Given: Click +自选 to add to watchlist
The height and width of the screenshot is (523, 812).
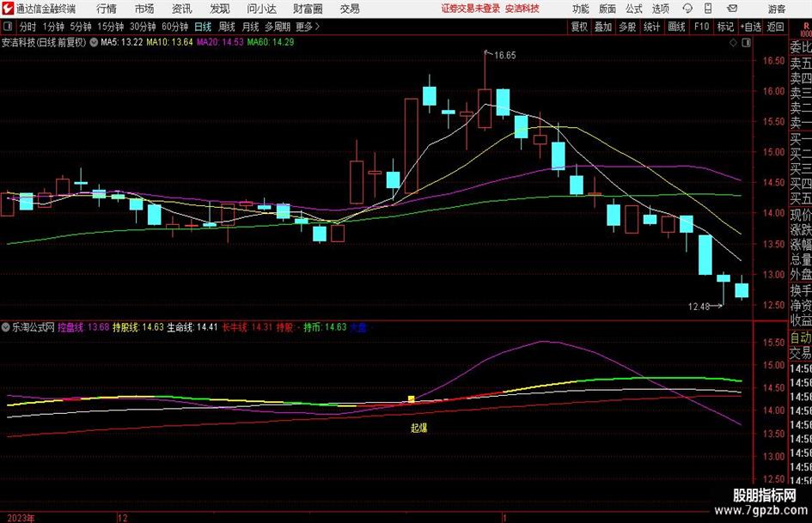Looking at the screenshot, I should (x=751, y=27).
